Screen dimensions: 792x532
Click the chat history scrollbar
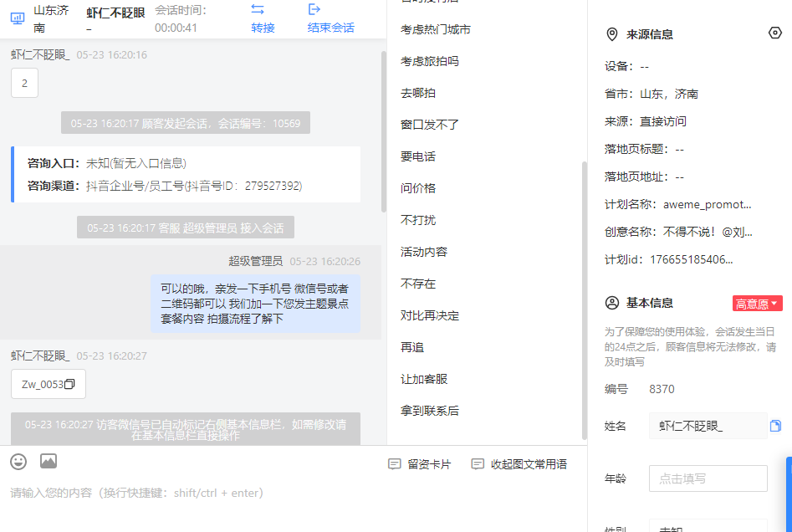coord(384,131)
